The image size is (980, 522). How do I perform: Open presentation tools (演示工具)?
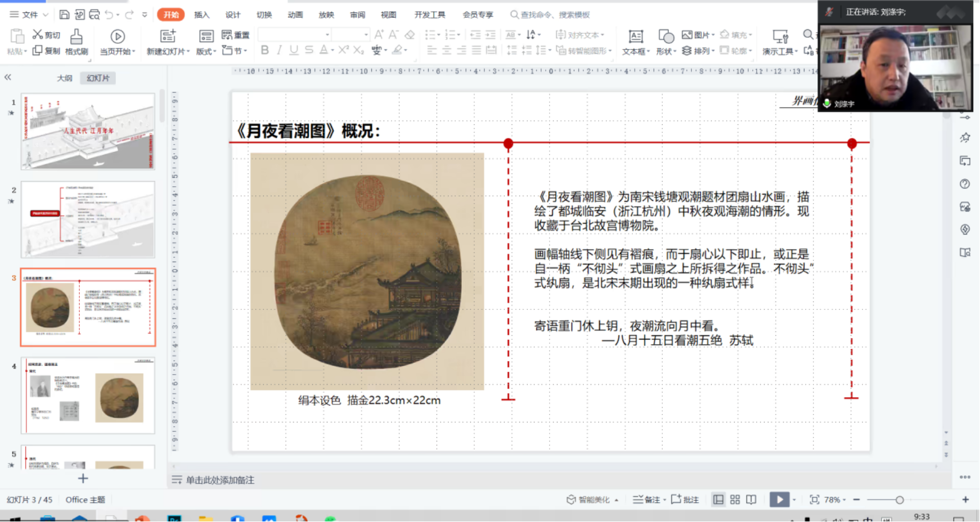(780, 38)
